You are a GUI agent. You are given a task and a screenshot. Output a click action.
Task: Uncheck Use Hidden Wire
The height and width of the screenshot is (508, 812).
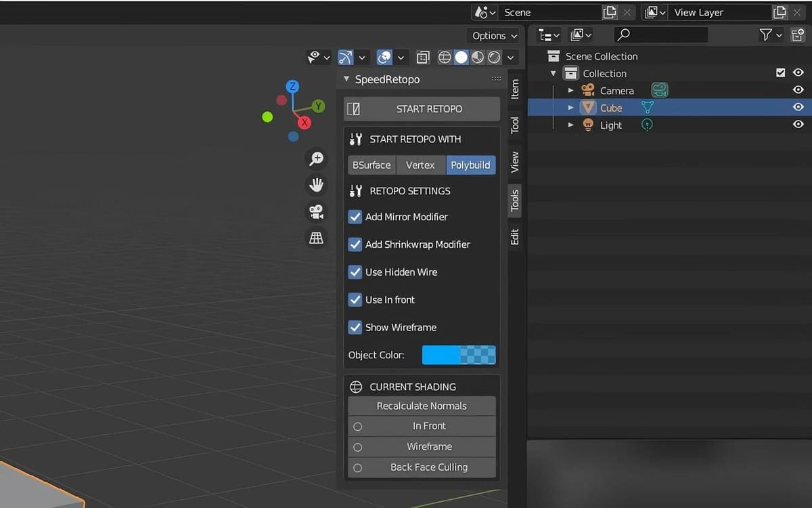[355, 272]
